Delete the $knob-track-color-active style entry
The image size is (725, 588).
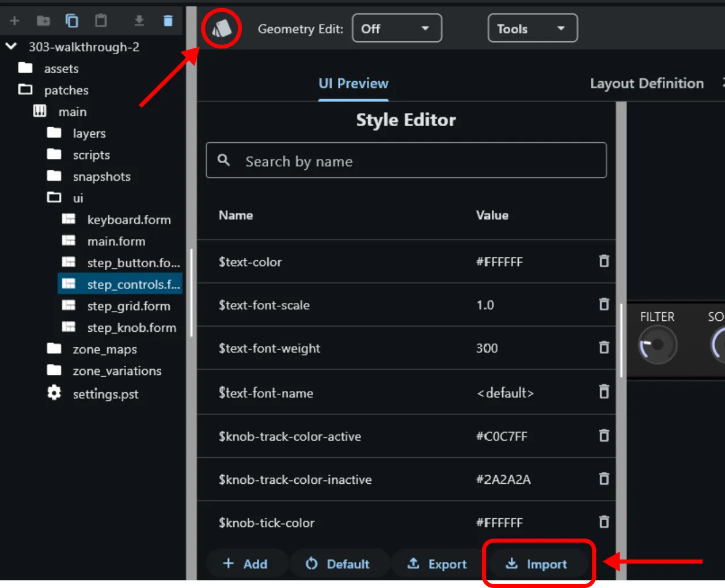tap(603, 435)
